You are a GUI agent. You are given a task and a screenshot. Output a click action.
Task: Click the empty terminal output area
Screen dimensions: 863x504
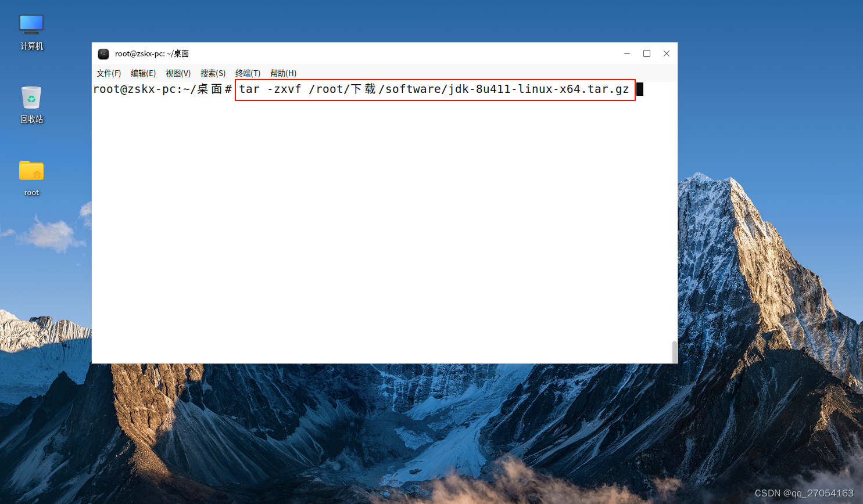(384, 232)
